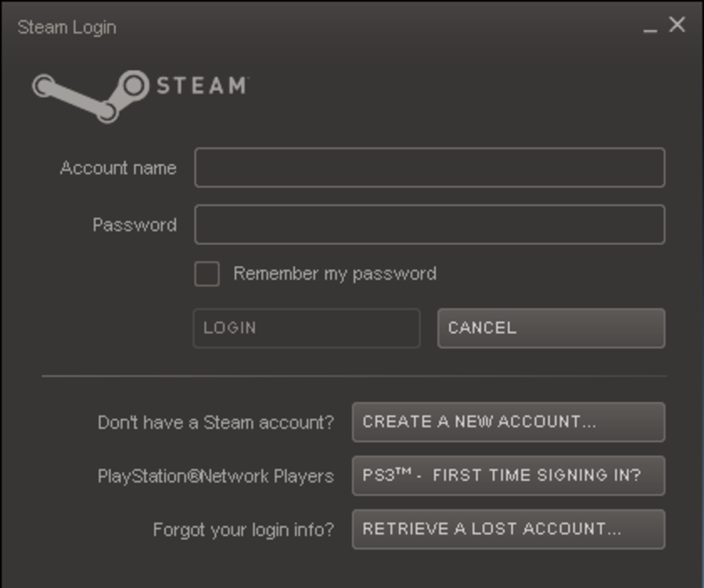Click the 'Password' label
Screen dimensions: 704x588
coord(134,225)
